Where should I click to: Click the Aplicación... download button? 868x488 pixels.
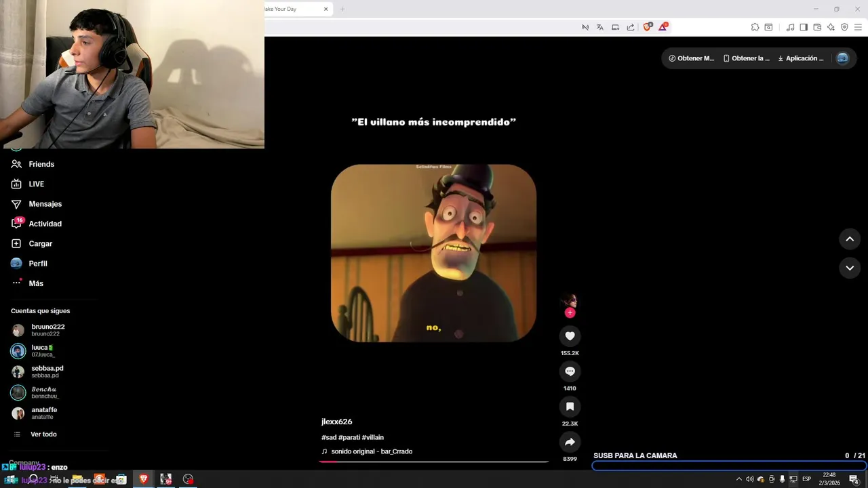pos(801,58)
